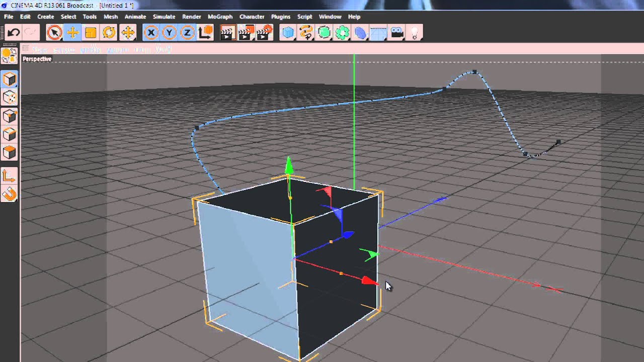
Task: Select the Live Selection tool
Action: 54,33
